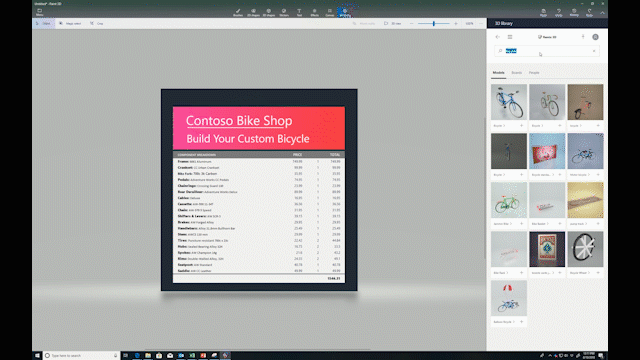
Task: Open the more options ellipsis beside zoom percentage
Action: [x=481, y=24]
